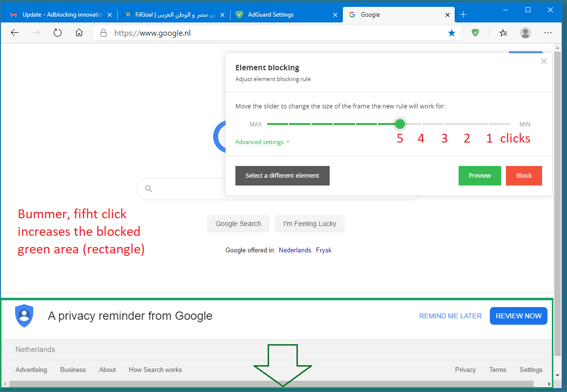Viewport: 567px width, 392px height.
Task: Close the AdGuard Settings tab
Action: (335, 15)
